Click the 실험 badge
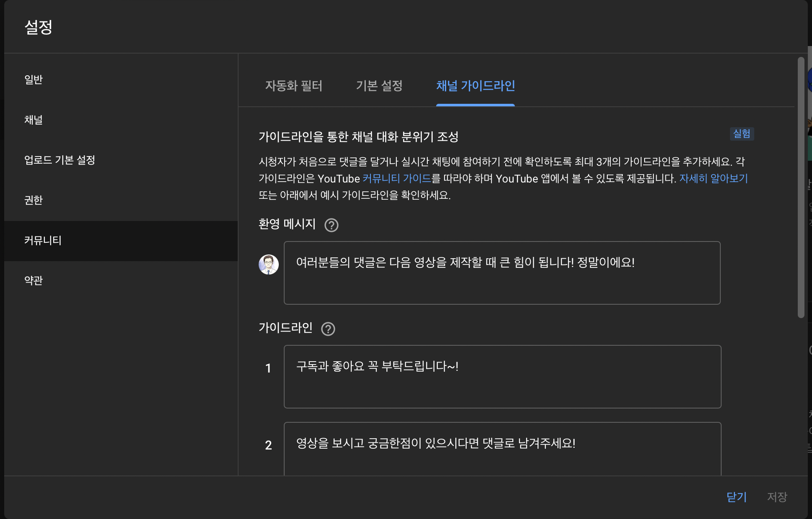Image resolution: width=812 pixels, height=519 pixels. [741, 134]
